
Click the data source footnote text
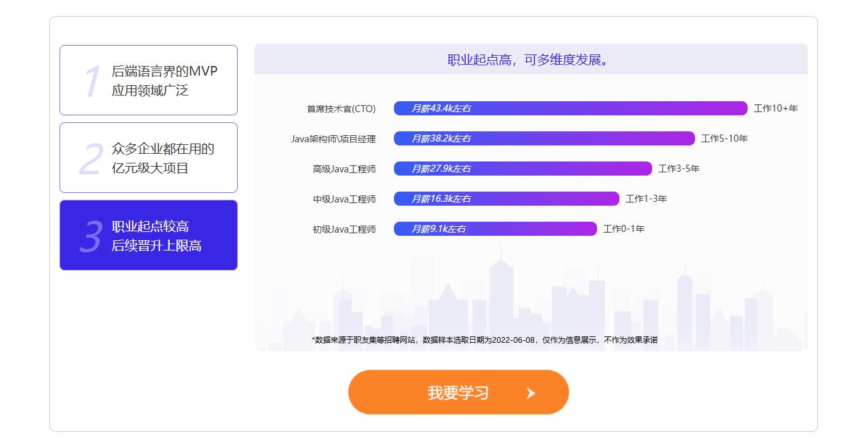tap(484, 340)
